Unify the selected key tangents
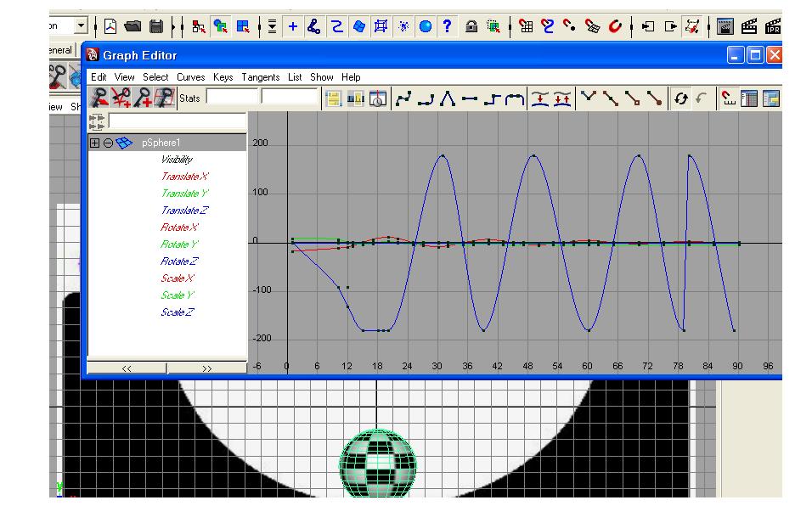Image resolution: width=812 pixels, height=517 pixels. [x=611, y=98]
